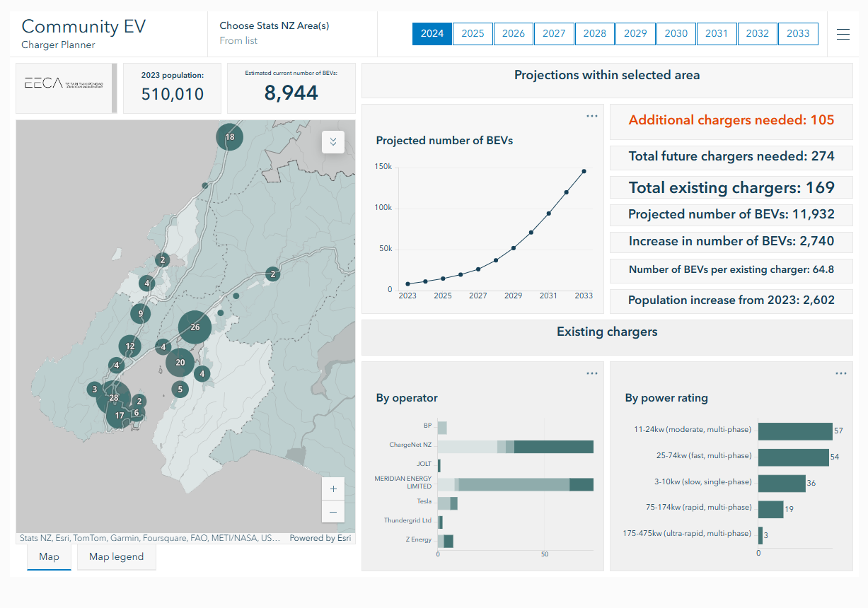
Task: Select the map cluster marked 28
Action: tap(114, 399)
